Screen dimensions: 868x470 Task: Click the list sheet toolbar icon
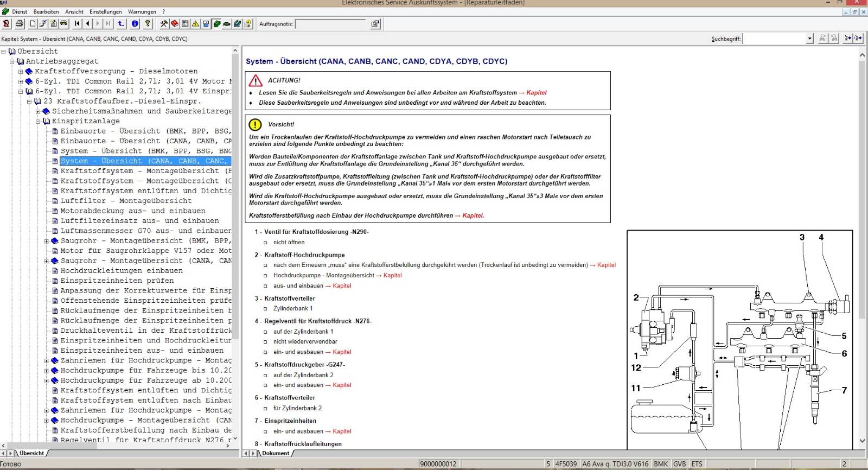coord(185,24)
